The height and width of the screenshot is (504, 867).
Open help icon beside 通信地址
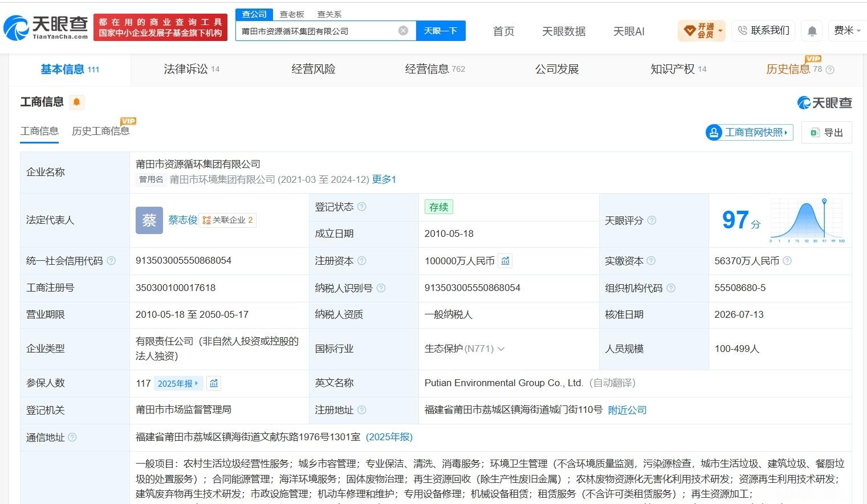click(x=72, y=437)
